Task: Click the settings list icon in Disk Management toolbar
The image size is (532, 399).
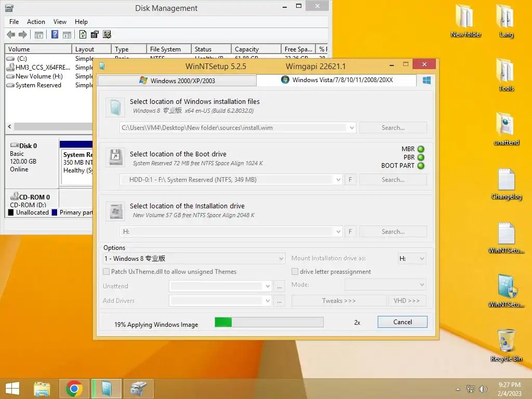Action: pyautogui.click(x=107, y=34)
